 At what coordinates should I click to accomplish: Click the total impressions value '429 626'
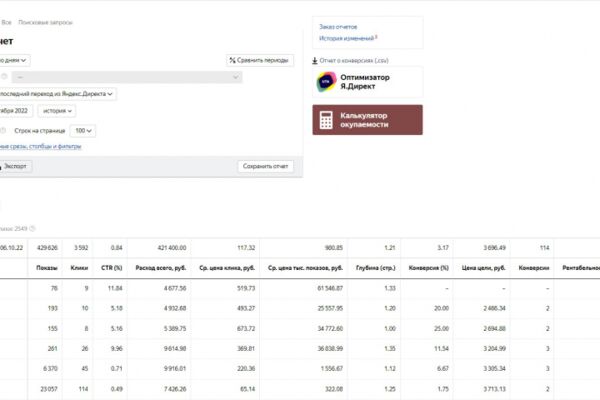coord(47,248)
